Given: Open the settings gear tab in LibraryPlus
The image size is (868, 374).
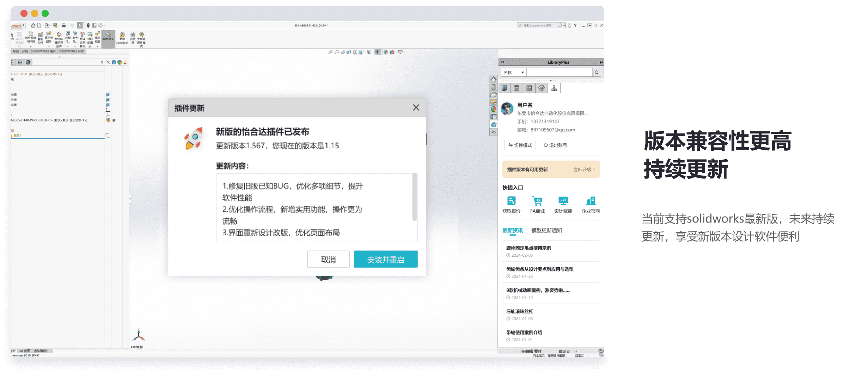Looking at the screenshot, I should coord(542,88).
